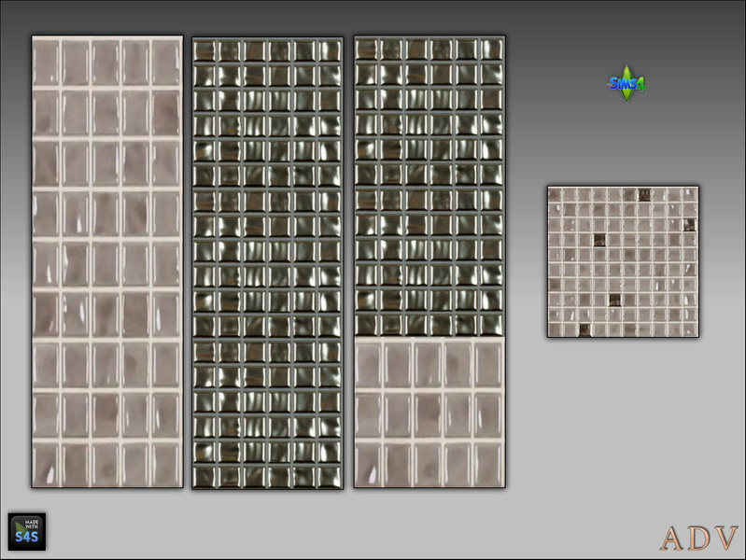
Task: Click the letter V in ADV watermark
Action: point(726,539)
